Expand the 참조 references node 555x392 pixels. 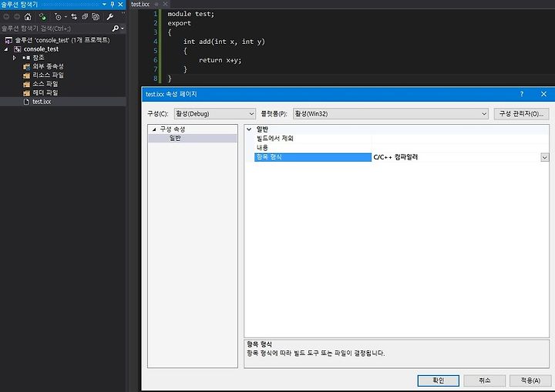pyautogui.click(x=14, y=58)
